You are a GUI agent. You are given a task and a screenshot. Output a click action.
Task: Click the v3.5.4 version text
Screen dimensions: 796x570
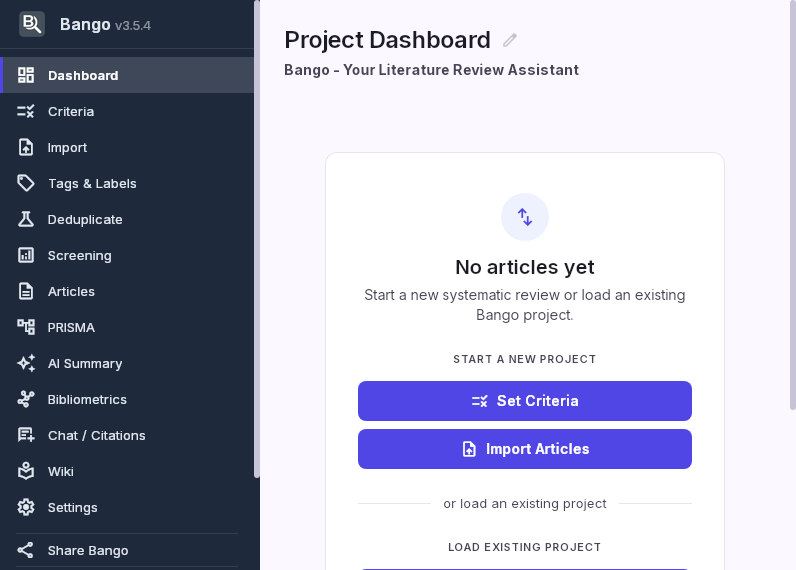click(x=133, y=26)
